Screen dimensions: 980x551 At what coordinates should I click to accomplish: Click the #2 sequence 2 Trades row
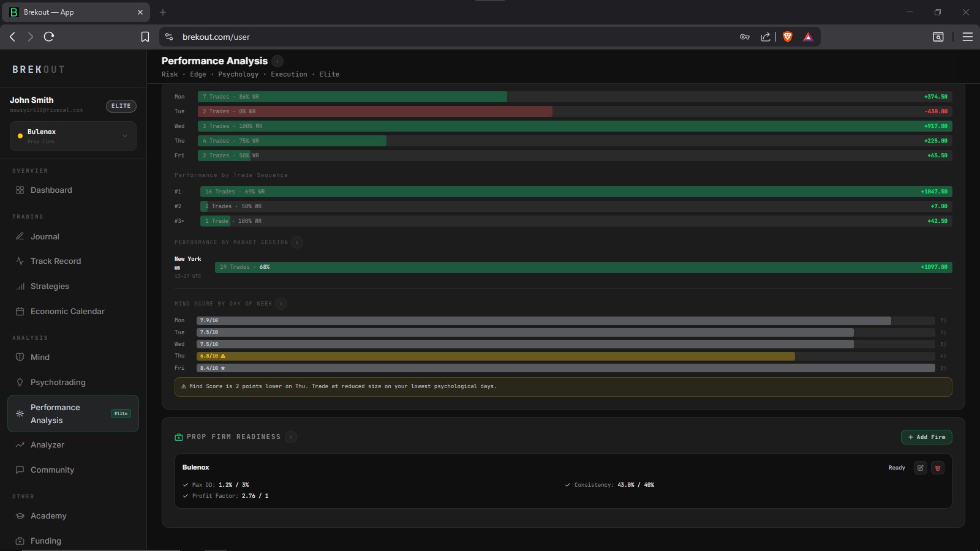pyautogui.click(x=563, y=206)
